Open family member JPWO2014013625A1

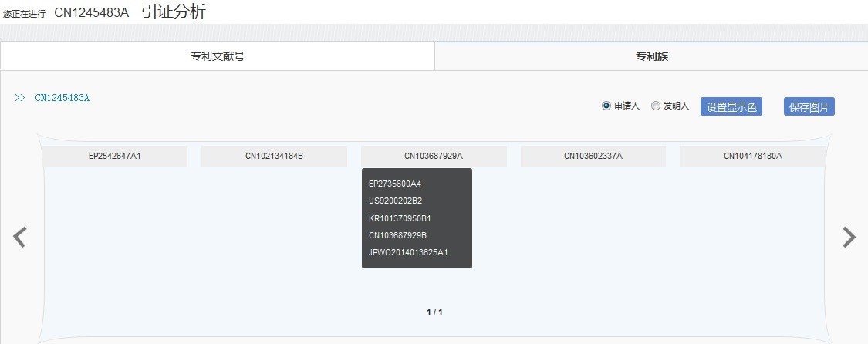tap(408, 252)
